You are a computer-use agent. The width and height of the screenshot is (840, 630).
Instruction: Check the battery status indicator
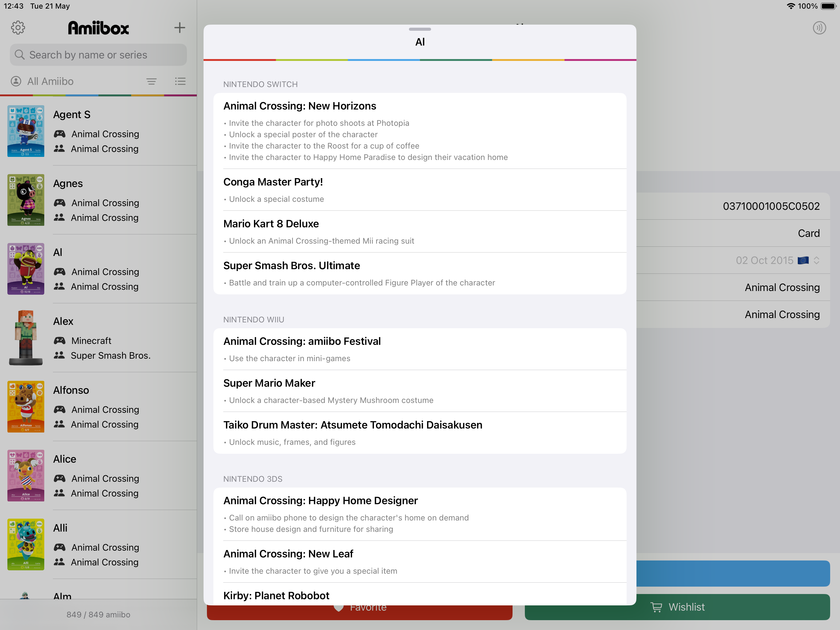coord(828,6)
